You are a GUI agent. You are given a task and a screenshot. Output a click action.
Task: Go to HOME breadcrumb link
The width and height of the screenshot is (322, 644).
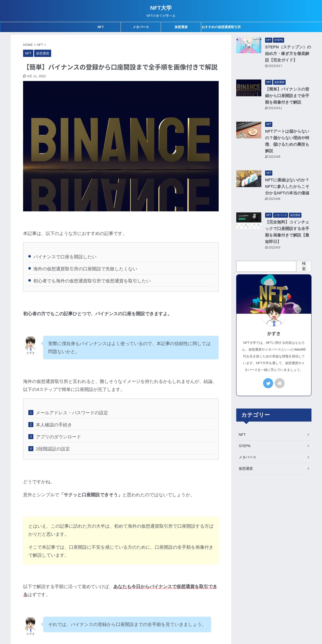[28, 45]
